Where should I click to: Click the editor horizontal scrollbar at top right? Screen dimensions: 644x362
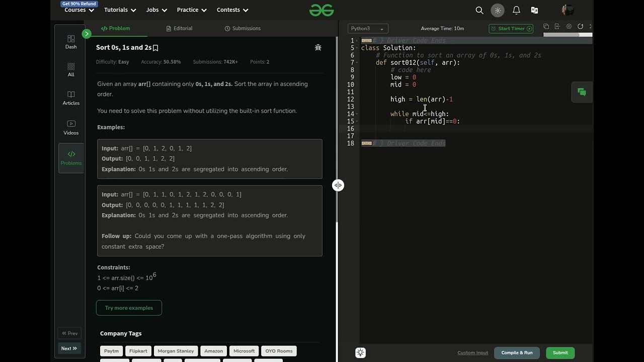pos(561,35)
